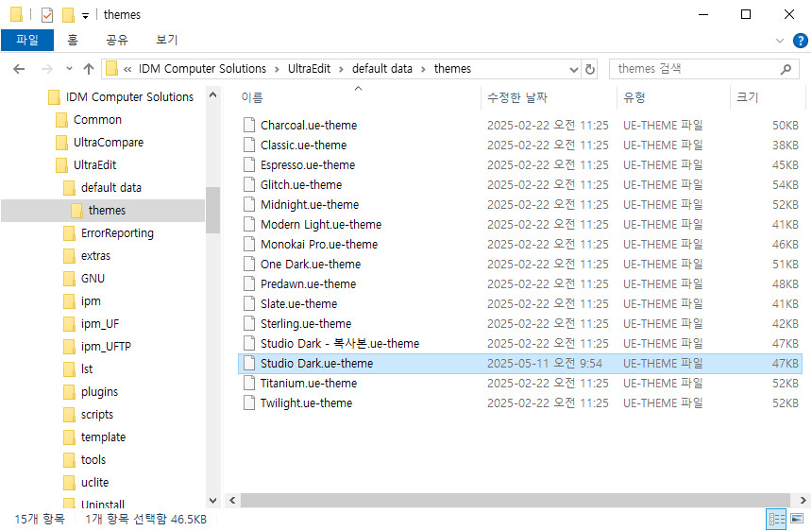Switch to details view icon

click(x=776, y=519)
